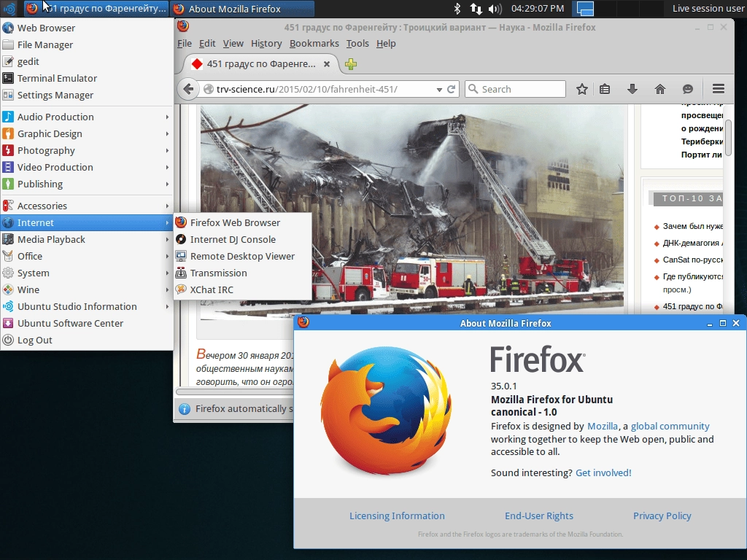Open Licensing Information link

coord(397,516)
